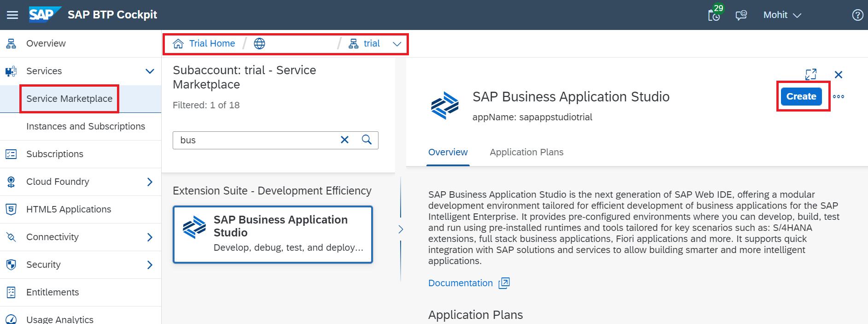Image resolution: width=868 pixels, height=324 pixels.
Task: Expand the Cloud Foundry chevron
Action: pos(150,182)
